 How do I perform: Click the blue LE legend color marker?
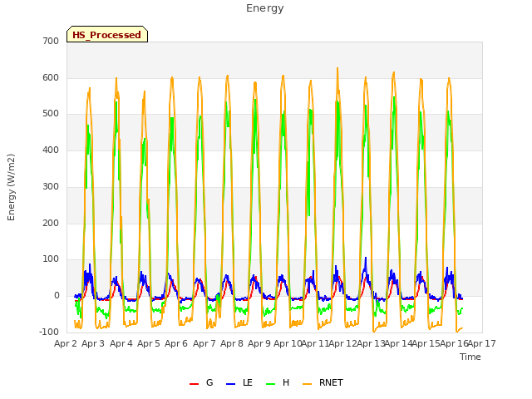click(x=230, y=384)
